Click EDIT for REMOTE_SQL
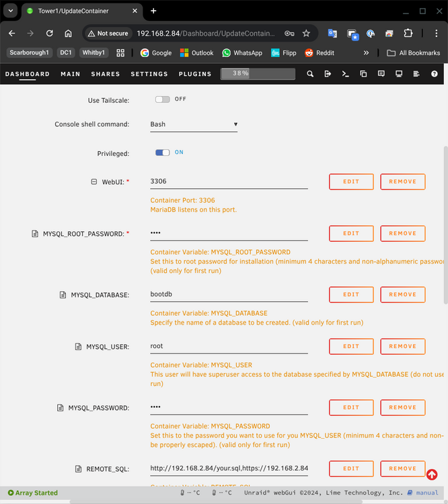Viewport: 448px width, 504px height. 351,468
